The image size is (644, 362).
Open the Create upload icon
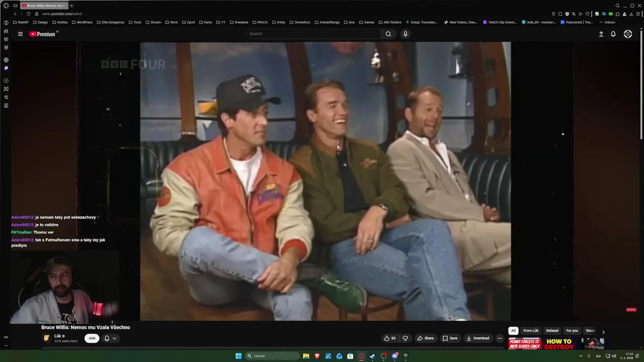(601, 34)
